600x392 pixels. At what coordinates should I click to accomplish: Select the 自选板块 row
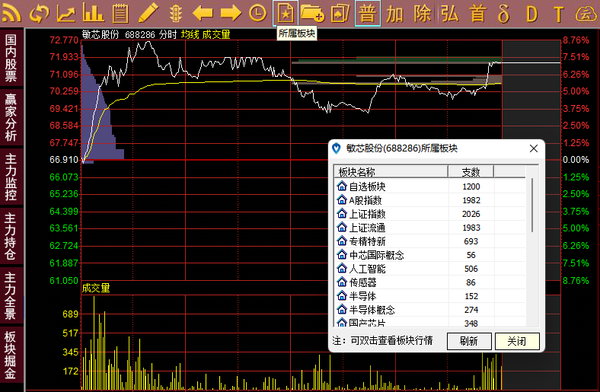coord(430,186)
